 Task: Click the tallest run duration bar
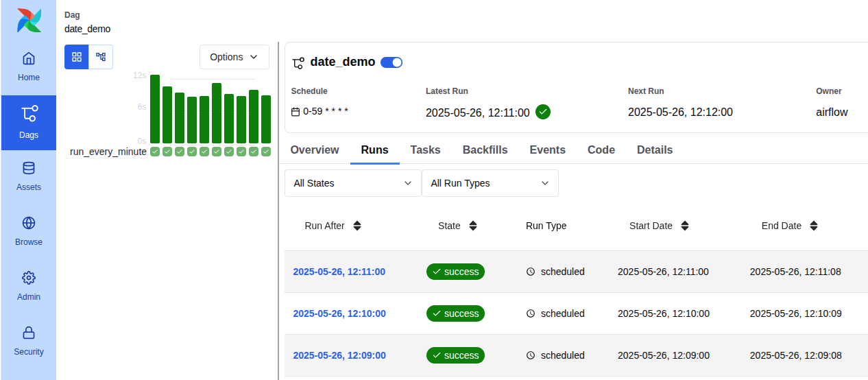click(155, 108)
